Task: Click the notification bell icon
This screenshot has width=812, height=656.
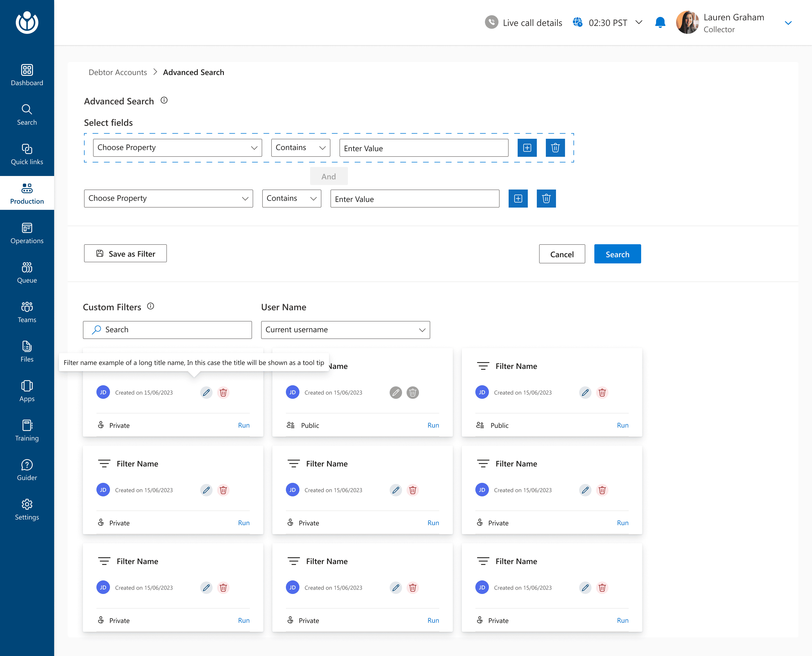Action: click(x=660, y=23)
